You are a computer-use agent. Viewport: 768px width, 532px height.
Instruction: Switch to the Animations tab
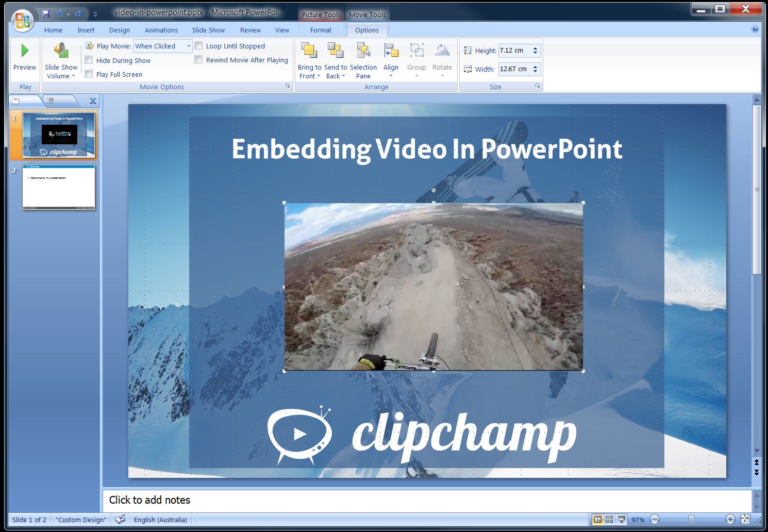(161, 30)
